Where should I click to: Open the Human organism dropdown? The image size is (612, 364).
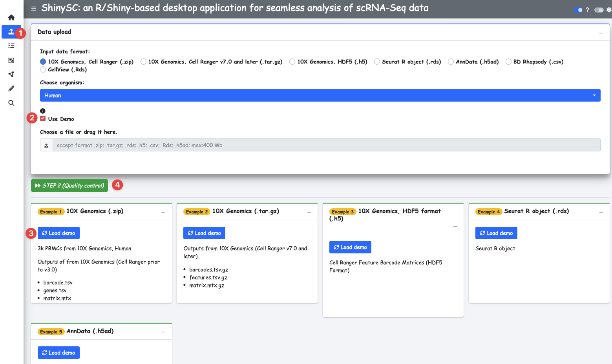(320, 95)
